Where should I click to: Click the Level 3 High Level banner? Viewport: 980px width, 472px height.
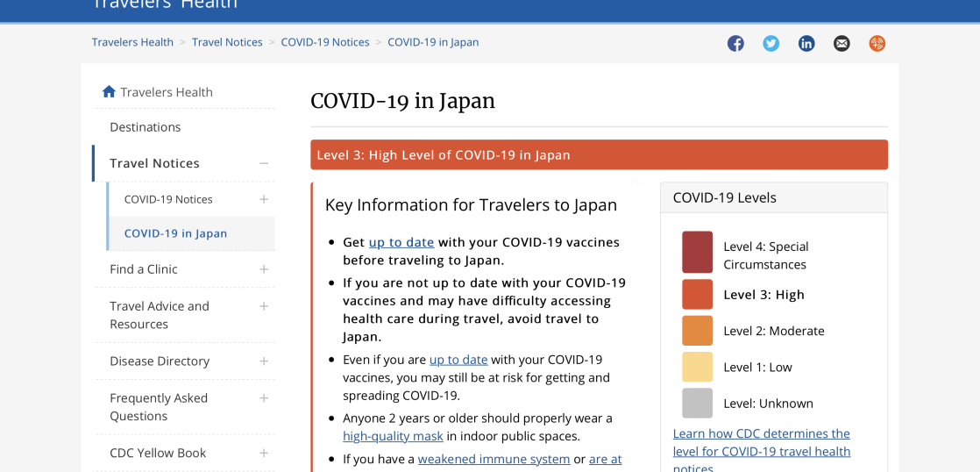599,155
